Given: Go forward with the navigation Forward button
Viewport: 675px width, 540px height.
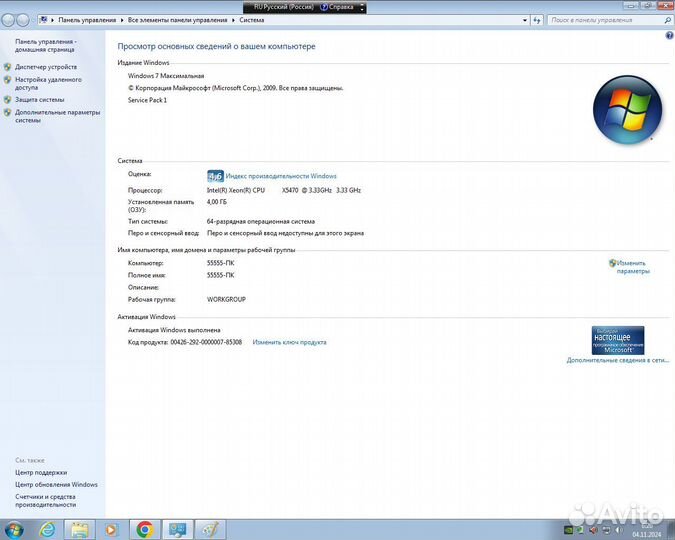Looking at the screenshot, I should click(22, 20).
